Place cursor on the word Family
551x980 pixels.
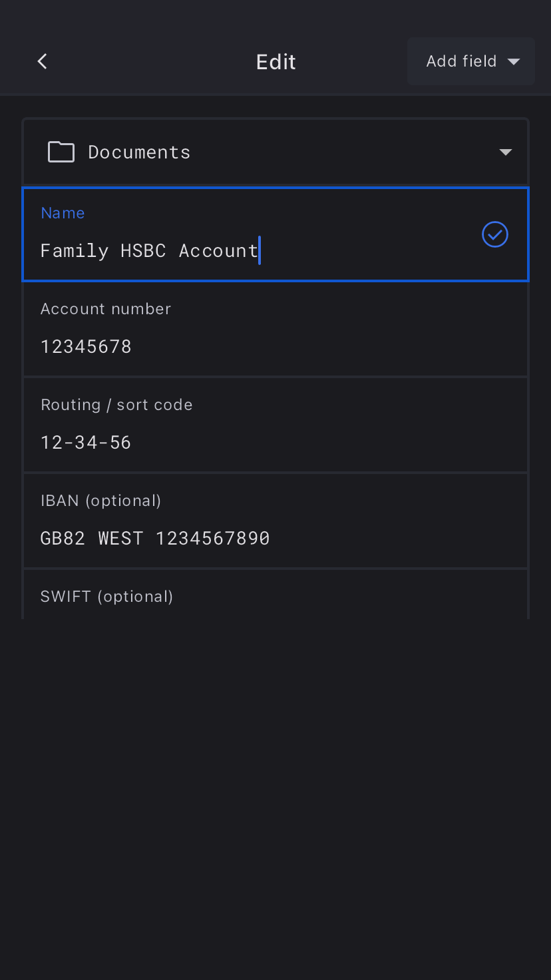(x=74, y=251)
